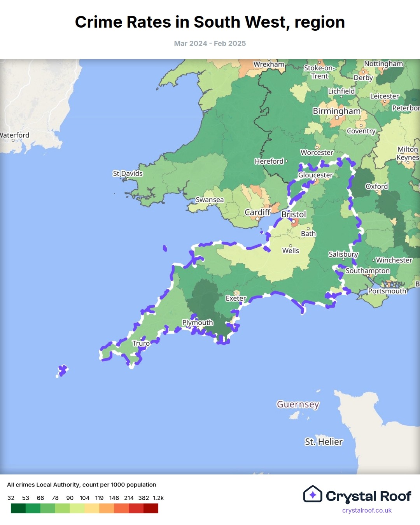Viewport: 420px width, 525px height.
Task: Click the Mar 2024 - Feb 2025 date range
Action: coord(210,44)
